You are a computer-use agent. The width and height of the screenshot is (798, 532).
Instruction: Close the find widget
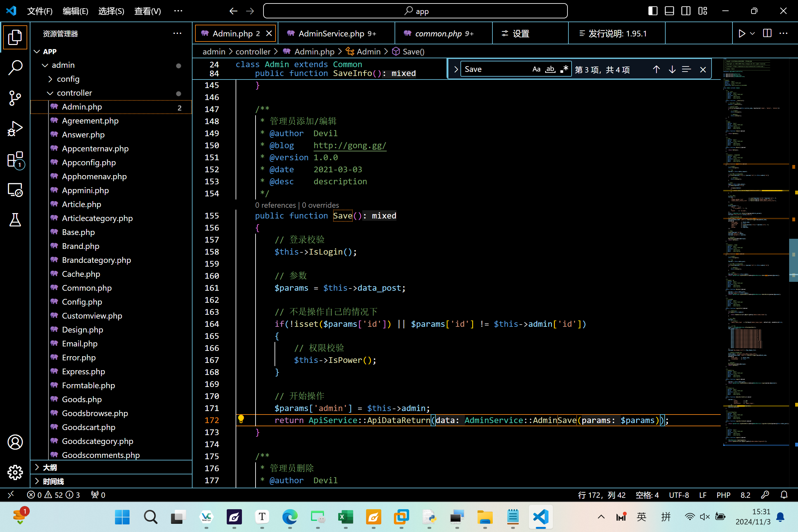pyautogui.click(x=703, y=70)
